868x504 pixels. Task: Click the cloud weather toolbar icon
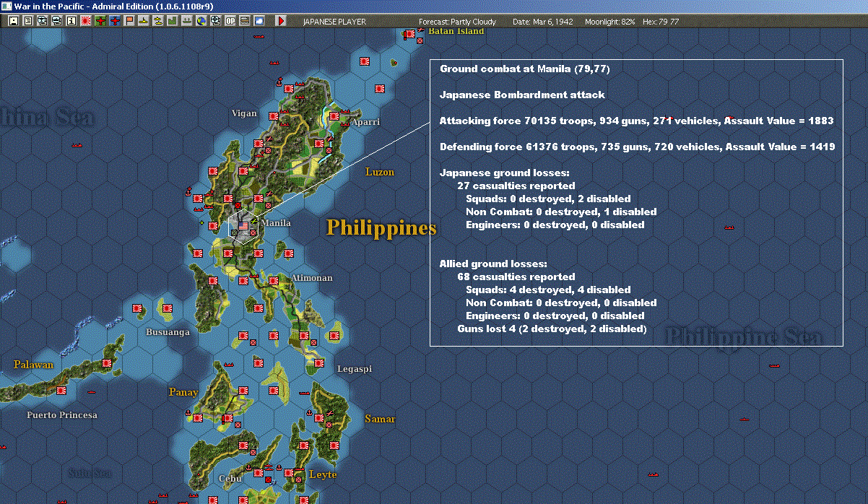259,21
